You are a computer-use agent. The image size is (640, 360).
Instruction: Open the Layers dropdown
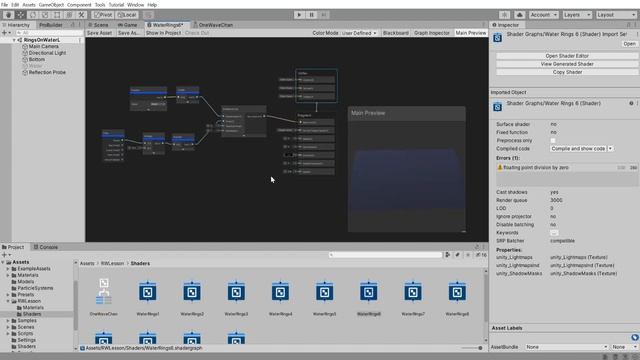[x=577, y=15]
